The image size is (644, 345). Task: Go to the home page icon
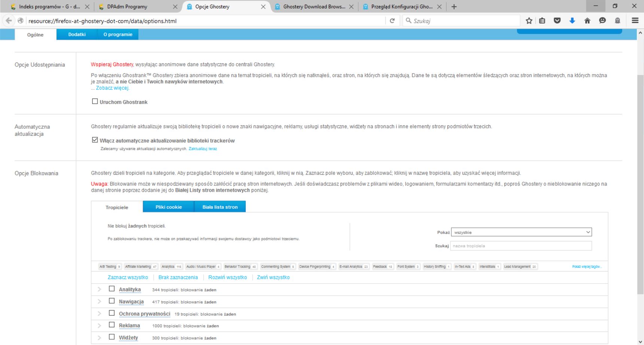tap(587, 21)
